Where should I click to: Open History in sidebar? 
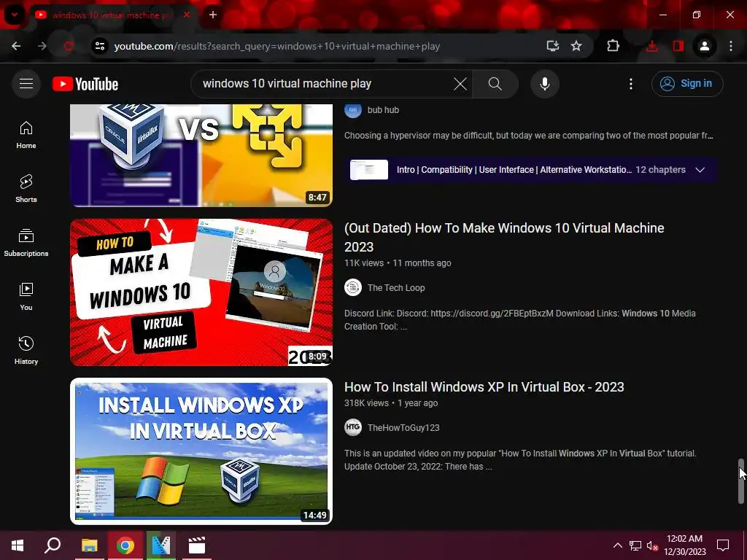point(26,351)
